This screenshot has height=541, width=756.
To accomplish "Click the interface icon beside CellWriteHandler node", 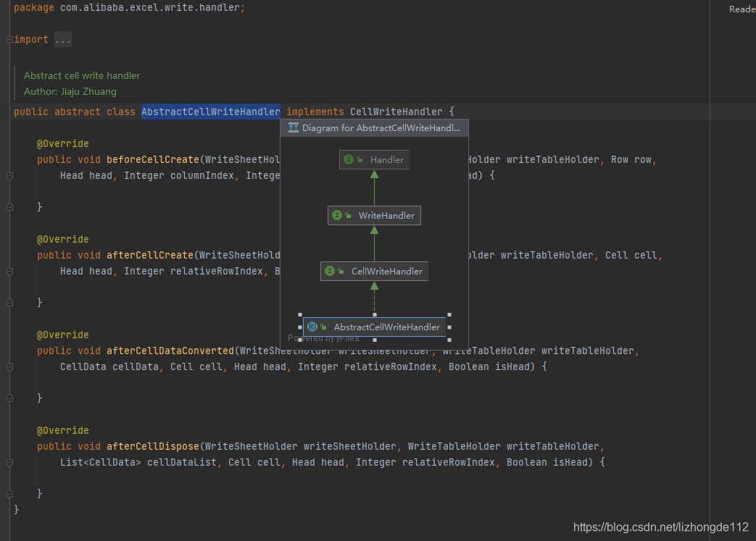I will tap(328, 271).
